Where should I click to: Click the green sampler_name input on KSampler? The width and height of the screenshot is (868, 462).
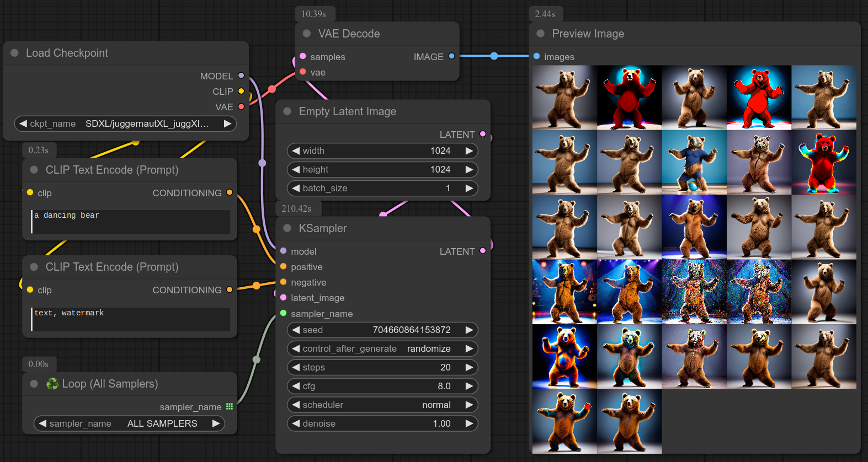click(x=283, y=313)
